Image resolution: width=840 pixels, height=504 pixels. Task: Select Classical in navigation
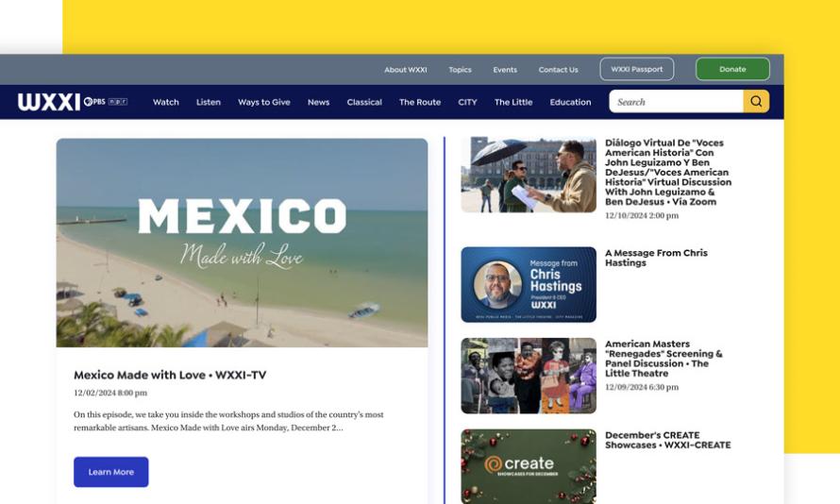pos(364,102)
